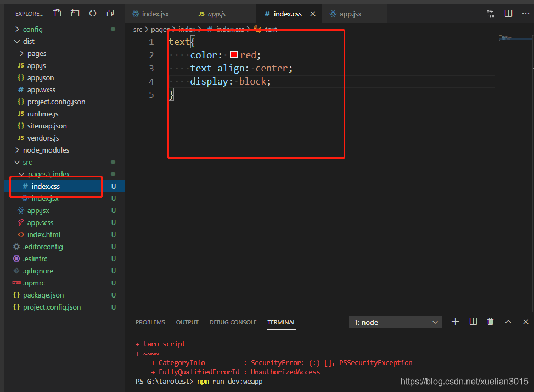
Task: Open package.json file
Action: click(x=65, y=295)
